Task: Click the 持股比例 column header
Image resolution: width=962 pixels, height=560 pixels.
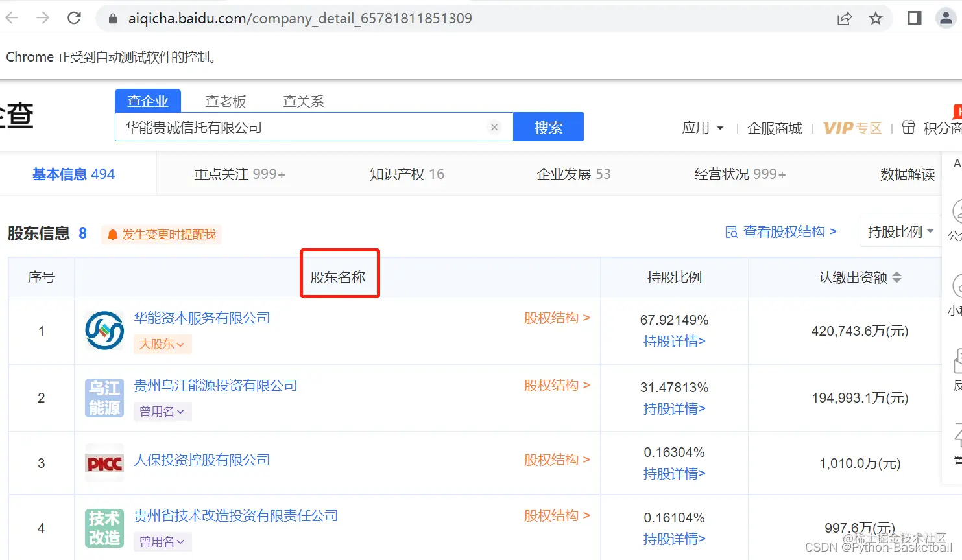Action: [x=674, y=277]
